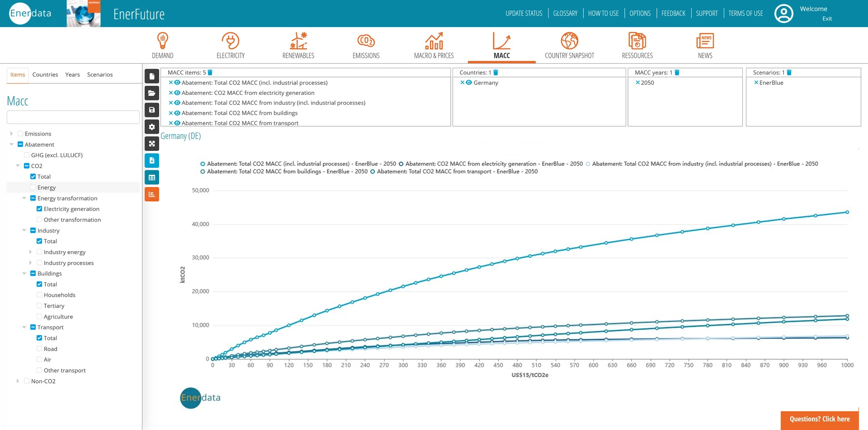Open the Feedback link

point(673,14)
